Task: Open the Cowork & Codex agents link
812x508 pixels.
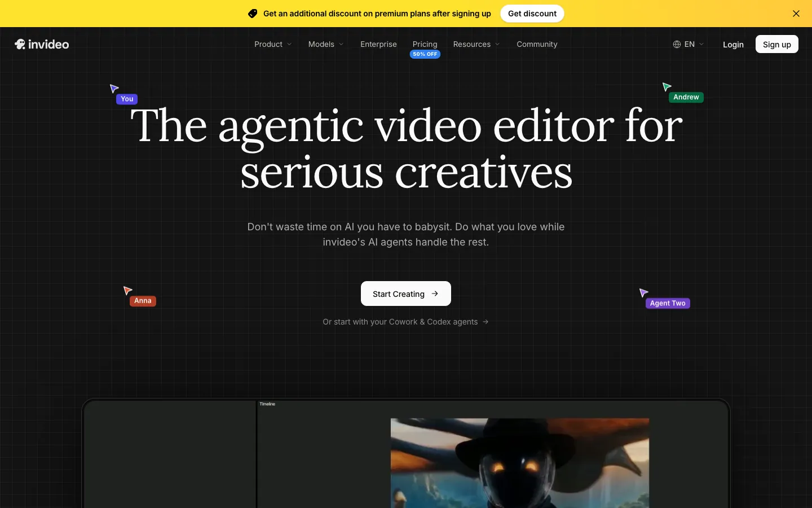Action: pyautogui.click(x=405, y=322)
